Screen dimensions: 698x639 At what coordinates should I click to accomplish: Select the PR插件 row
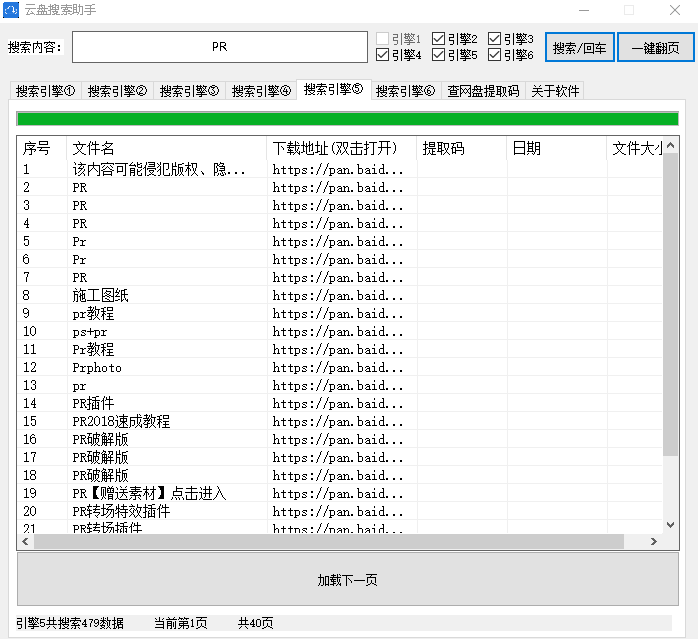340,403
